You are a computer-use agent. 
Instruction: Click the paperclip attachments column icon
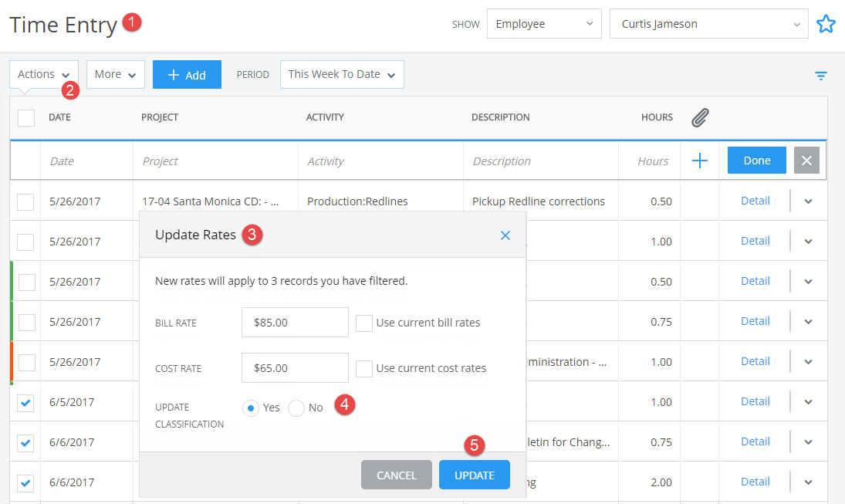tap(700, 117)
